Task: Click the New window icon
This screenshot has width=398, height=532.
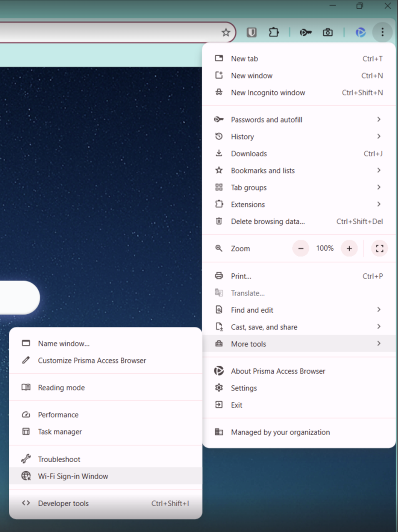Action: click(219, 75)
